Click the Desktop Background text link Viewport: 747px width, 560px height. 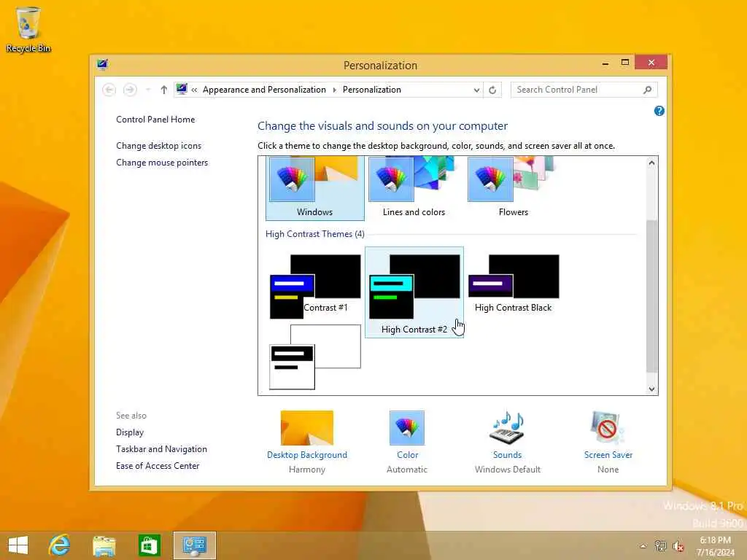pyautogui.click(x=307, y=455)
